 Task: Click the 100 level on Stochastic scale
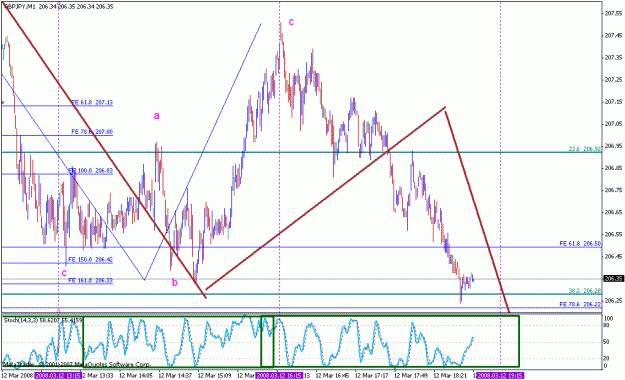608,319
